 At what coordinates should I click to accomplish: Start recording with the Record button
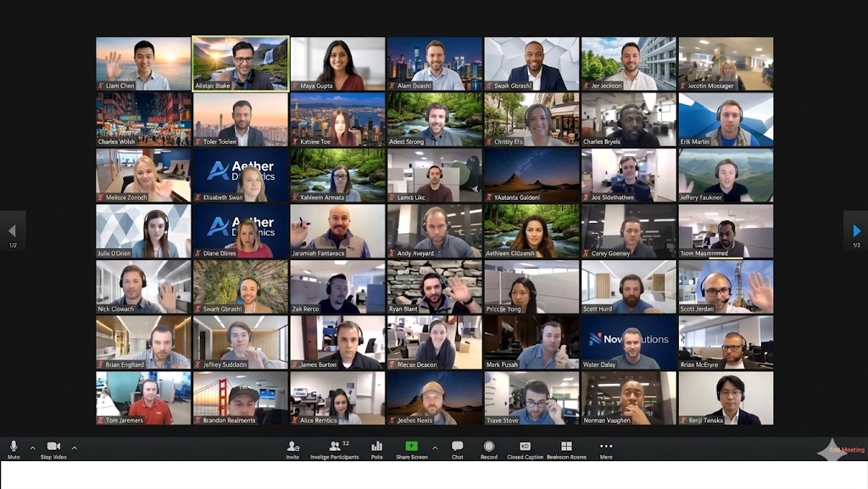click(x=489, y=447)
